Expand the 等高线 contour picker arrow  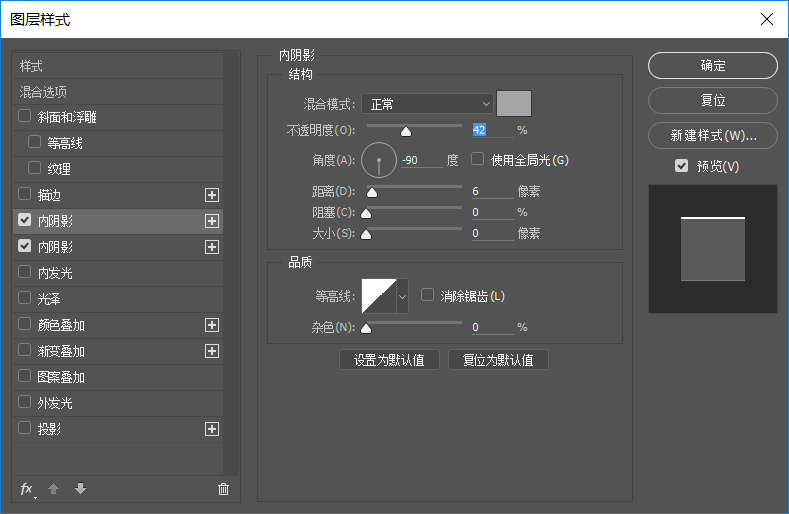pyautogui.click(x=403, y=296)
